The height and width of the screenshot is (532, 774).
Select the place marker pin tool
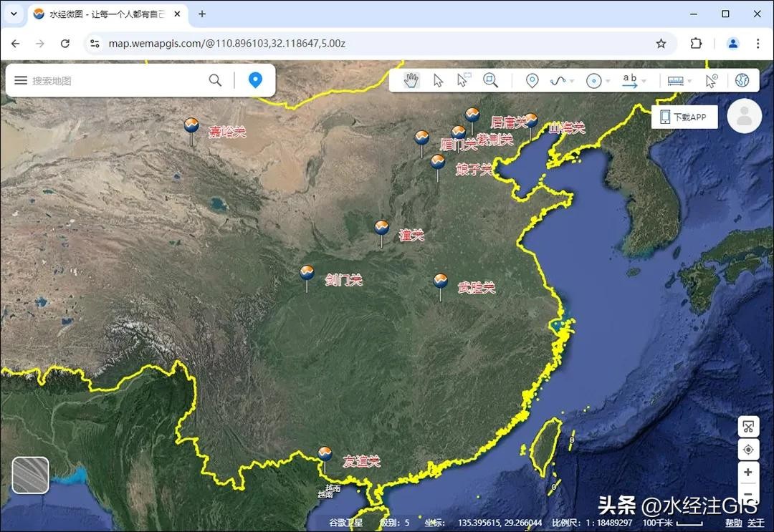532,81
